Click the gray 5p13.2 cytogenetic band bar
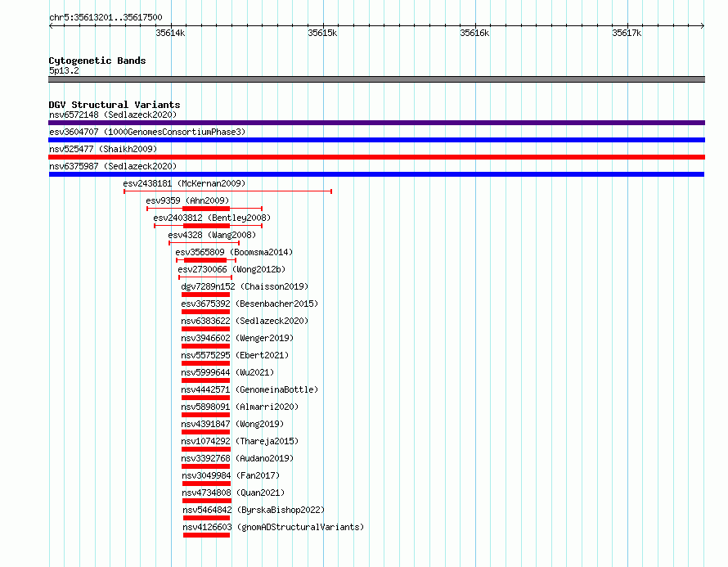 tap(376, 79)
